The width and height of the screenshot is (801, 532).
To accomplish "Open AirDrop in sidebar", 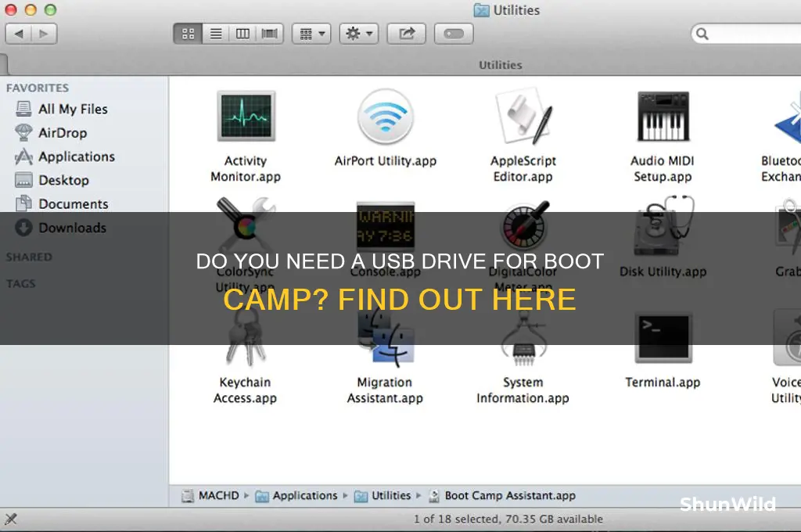I will pos(51,132).
